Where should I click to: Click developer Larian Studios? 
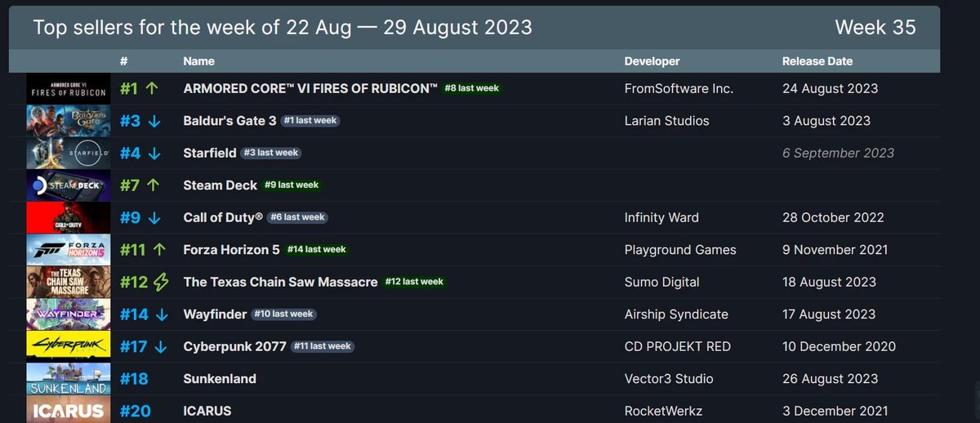point(667,121)
